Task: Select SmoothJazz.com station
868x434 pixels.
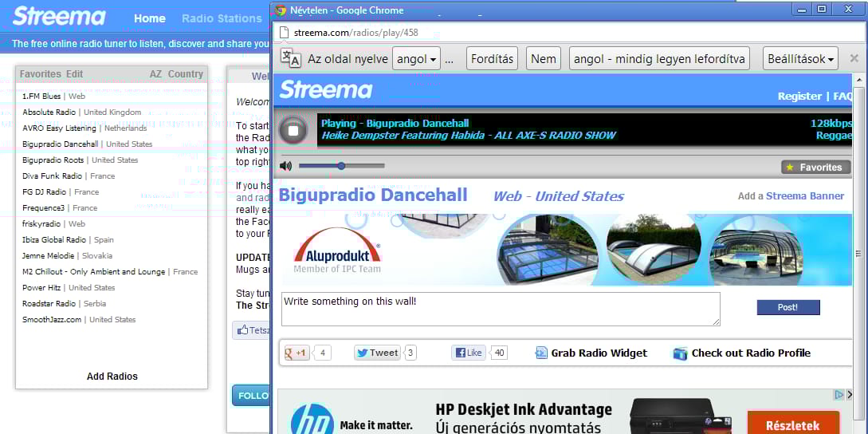Action: tap(52, 320)
